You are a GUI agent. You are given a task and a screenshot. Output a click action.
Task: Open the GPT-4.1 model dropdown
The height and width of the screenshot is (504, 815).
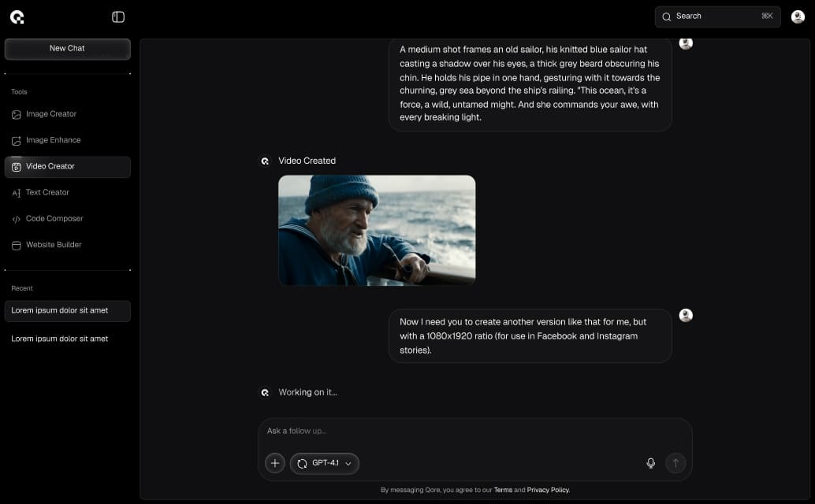coord(325,463)
